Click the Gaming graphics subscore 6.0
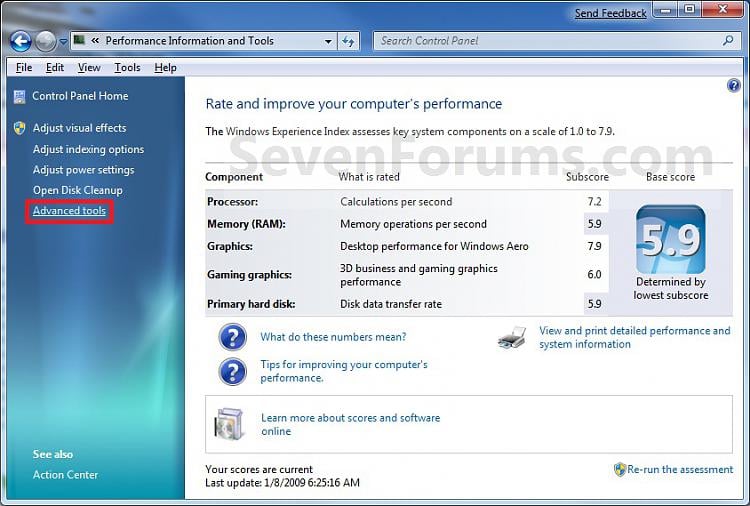Viewport: 750px width, 506px height. [x=594, y=275]
